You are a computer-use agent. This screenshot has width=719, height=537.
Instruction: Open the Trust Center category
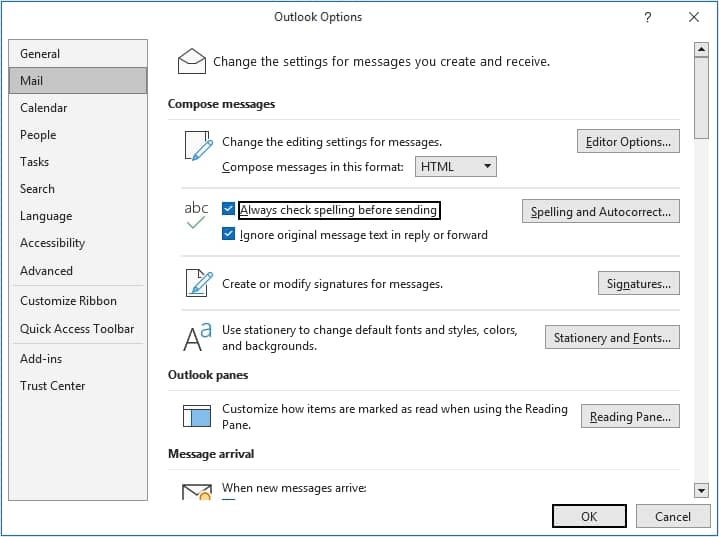pyautogui.click(x=78, y=386)
